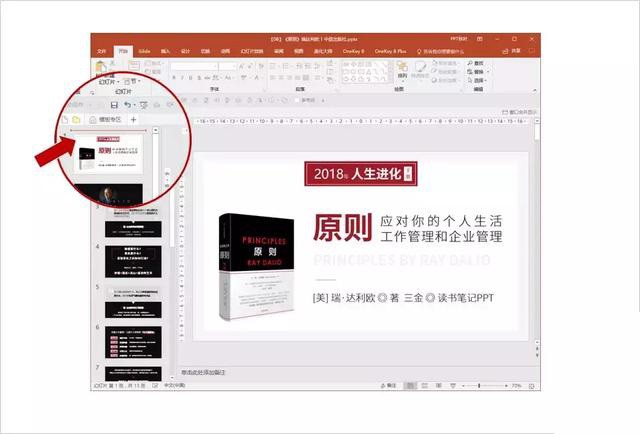Click the Tell Me search lightbulb box
The image size is (640, 434).
click(440, 51)
